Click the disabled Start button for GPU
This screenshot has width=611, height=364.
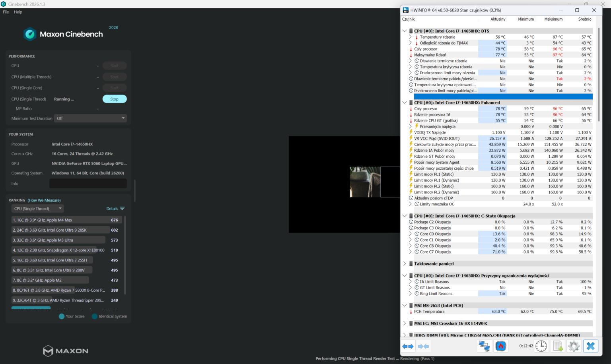(115, 66)
